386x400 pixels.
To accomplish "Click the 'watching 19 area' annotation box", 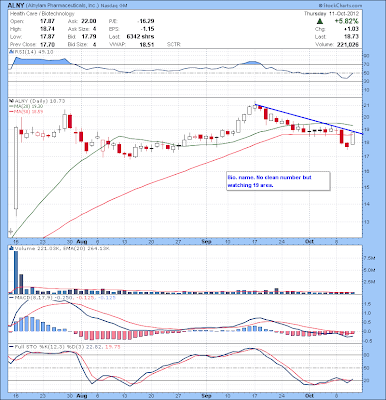I will click(x=278, y=181).
